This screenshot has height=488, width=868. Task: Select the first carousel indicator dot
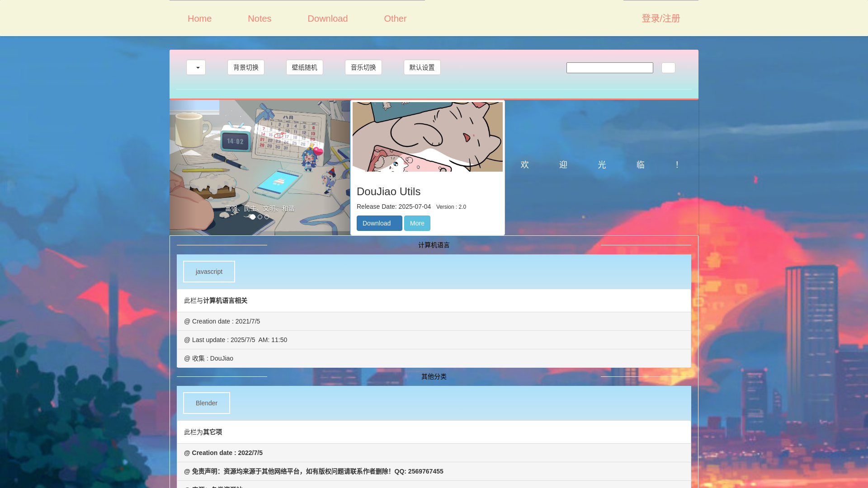tap(253, 217)
